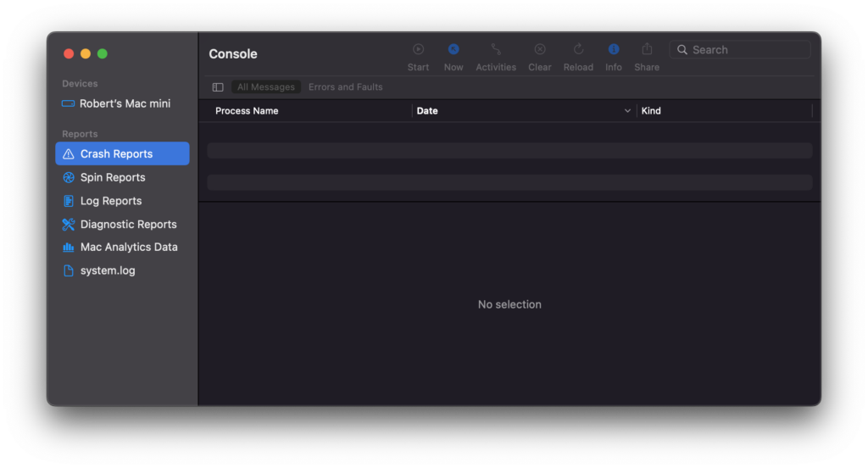Open Activities view icon
Image resolution: width=868 pixels, height=468 pixels.
pyautogui.click(x=496, y=50)
